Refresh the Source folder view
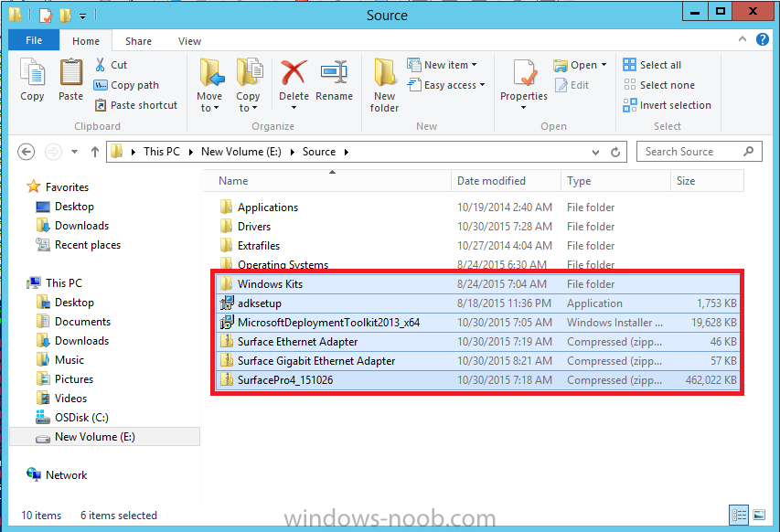 click(x=615, y=152)
